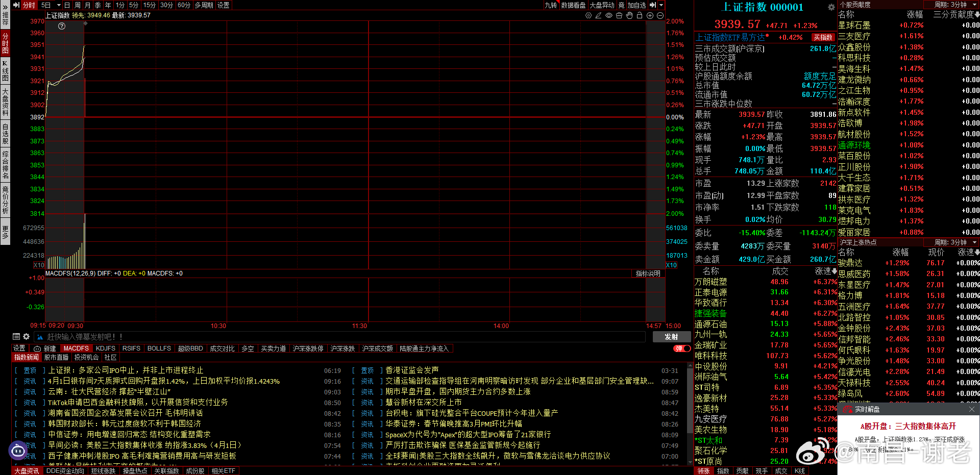
Task: Switch to daily 日 K-line period
Action: pos(67,5)
